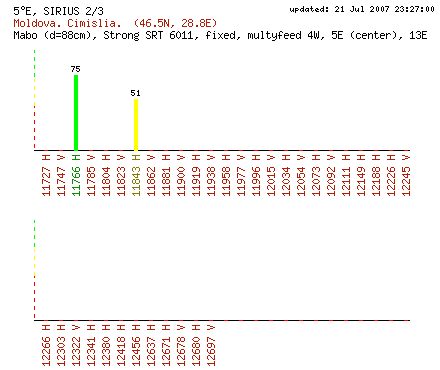Click frequency label 11823 V

(x=121, y=175)
